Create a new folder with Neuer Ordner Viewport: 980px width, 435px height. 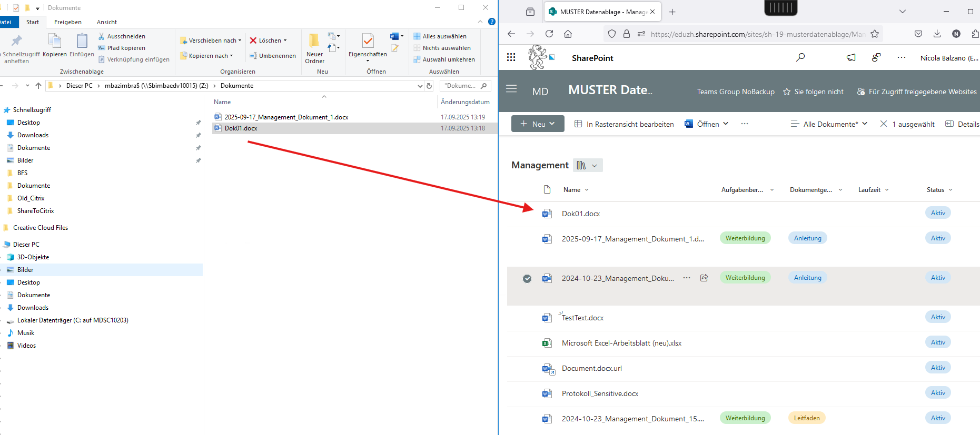[x=314, y=47]
